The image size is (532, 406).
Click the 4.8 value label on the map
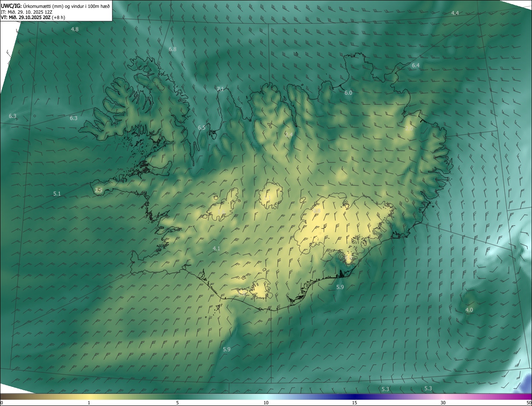point(75,29)
